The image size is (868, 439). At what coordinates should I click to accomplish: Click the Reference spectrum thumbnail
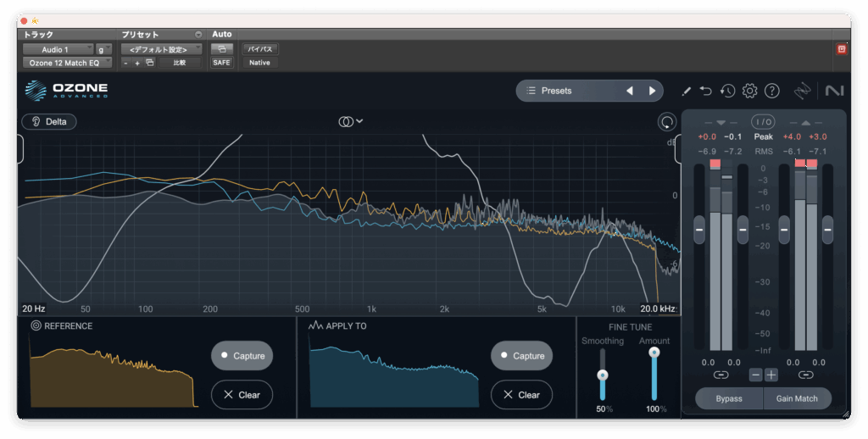pyautogui.click(x=114, y=373)
